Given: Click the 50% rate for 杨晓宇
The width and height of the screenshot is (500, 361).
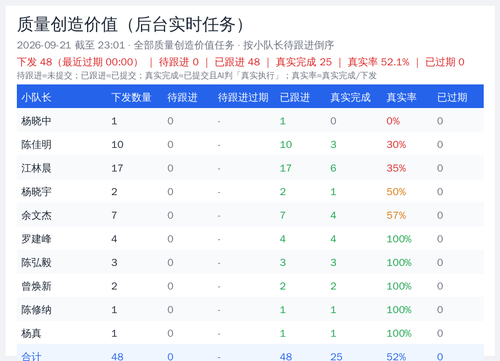Looking at the screenshot, I should (x=396, y=192).
